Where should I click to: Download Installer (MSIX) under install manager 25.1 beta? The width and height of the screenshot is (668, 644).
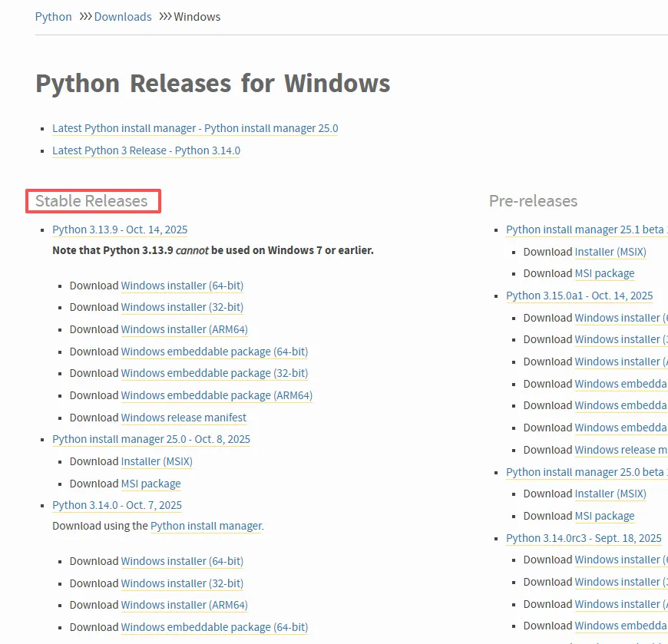(x=610, y=252)
